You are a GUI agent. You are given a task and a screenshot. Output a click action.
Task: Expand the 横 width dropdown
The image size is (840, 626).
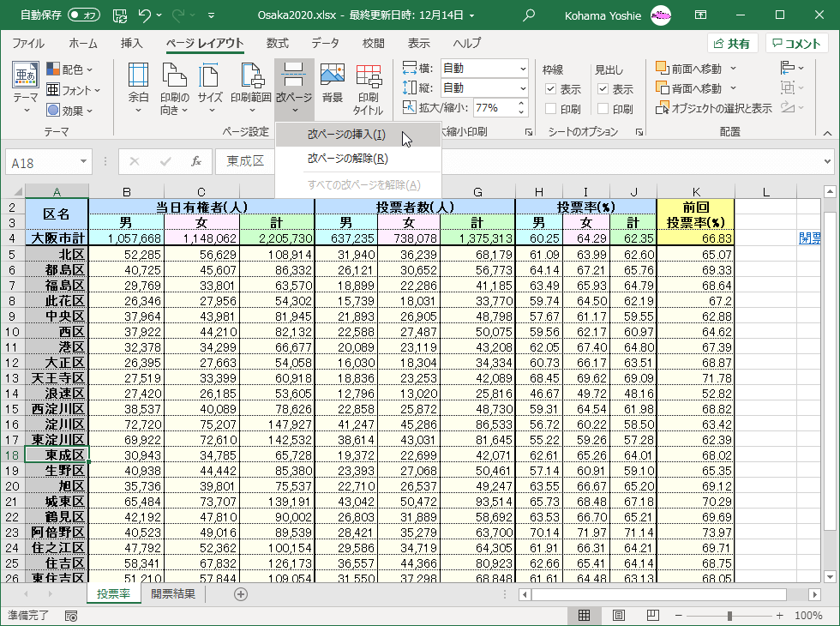(523, 69)
